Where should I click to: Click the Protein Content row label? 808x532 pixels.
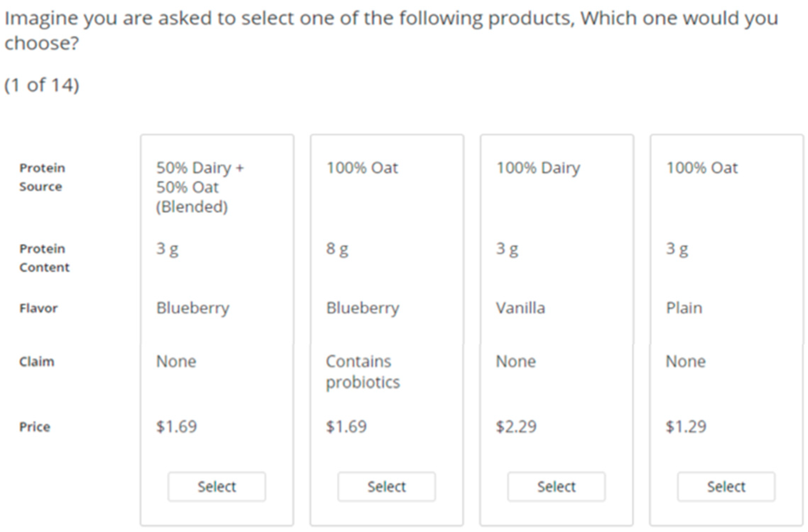(44, 258)
